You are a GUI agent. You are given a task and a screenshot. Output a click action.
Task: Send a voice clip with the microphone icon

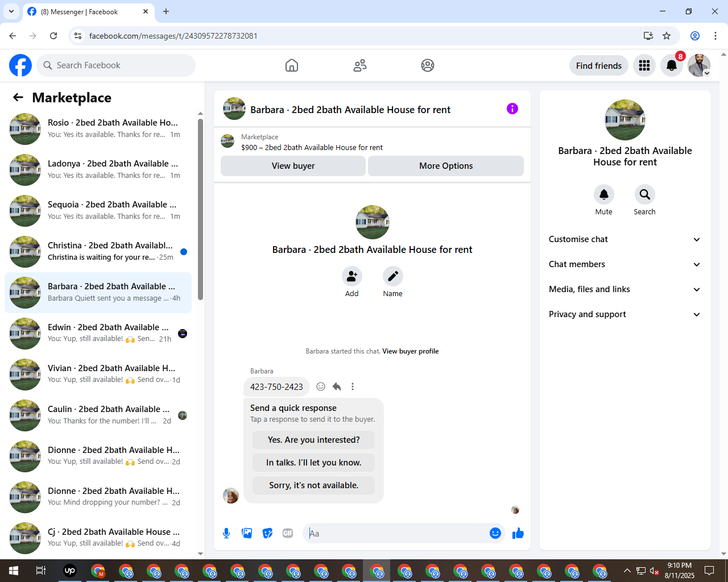point(226,533)
